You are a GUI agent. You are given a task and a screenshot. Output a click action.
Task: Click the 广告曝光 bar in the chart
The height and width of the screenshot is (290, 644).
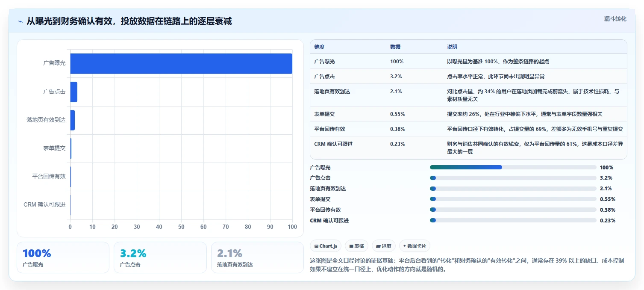pyautogui.click(x=181, y=64)
